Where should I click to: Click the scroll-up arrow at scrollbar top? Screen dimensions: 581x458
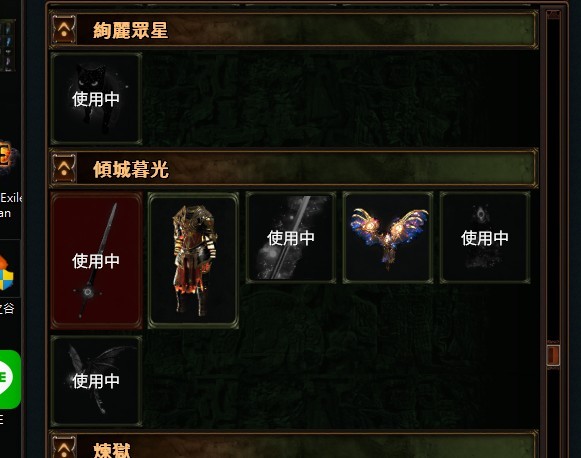click(553, 15)
